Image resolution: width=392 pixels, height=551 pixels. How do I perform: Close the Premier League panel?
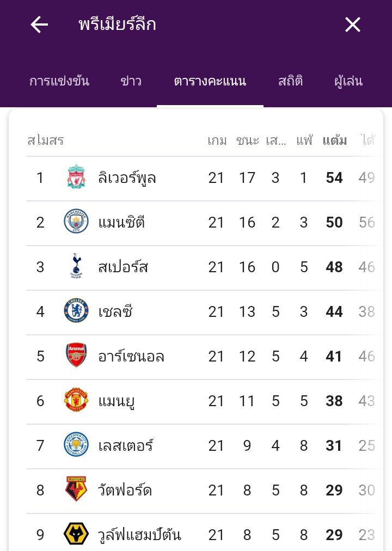tap(352, 25)
